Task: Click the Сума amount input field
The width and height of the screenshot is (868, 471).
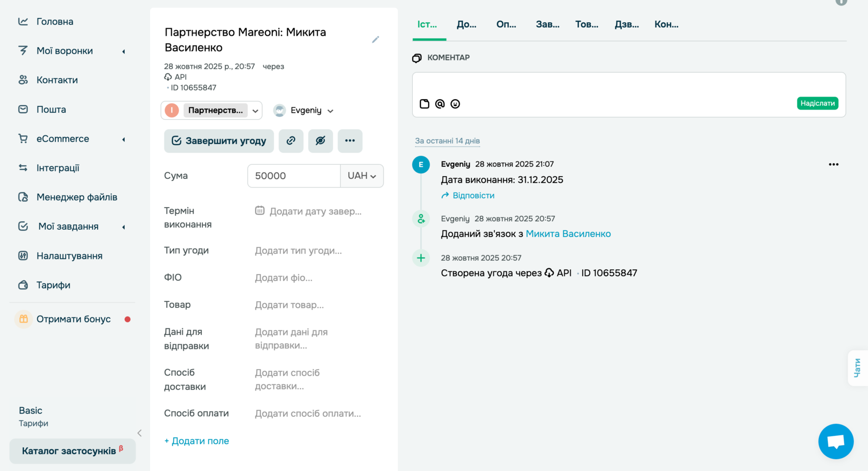Action: [293, 176]
